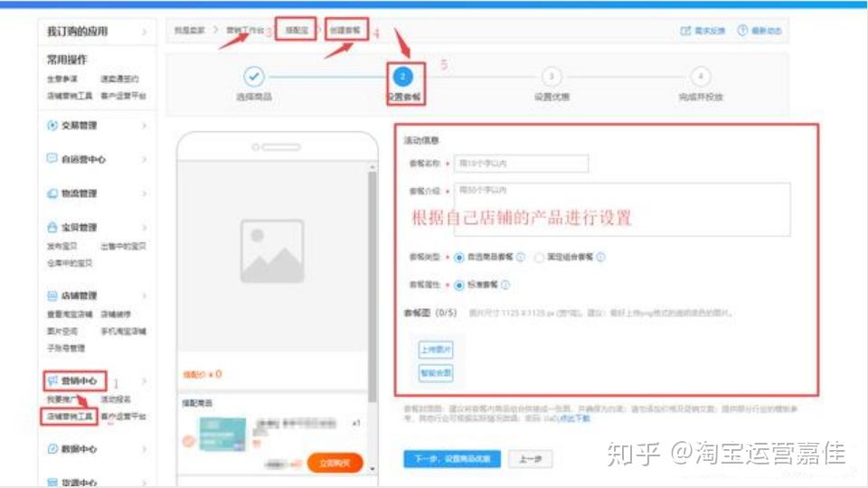Click the 点此下载 link below the form
868x488 pixels.
[575, 418]
